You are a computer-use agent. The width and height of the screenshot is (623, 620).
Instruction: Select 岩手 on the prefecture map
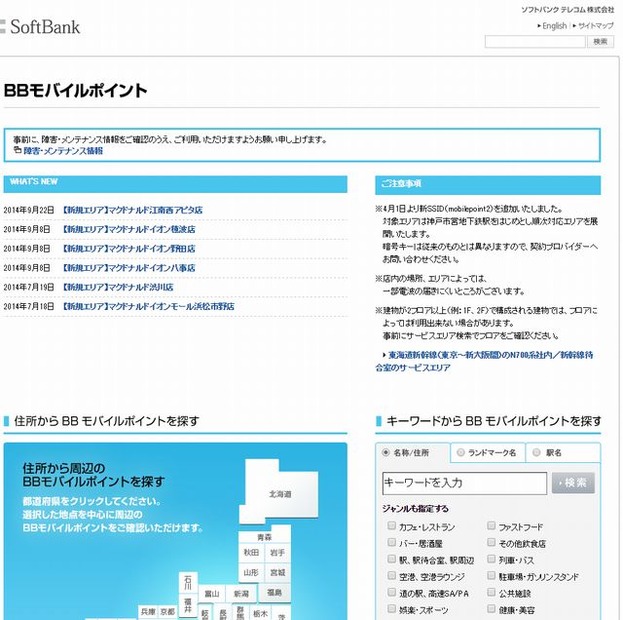[x=277, y=552]
